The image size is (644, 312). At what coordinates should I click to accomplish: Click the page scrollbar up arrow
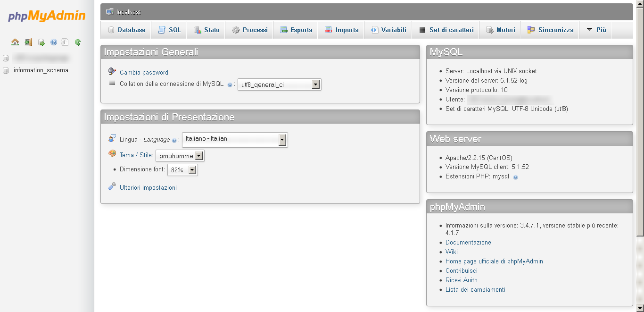[640, 4]
